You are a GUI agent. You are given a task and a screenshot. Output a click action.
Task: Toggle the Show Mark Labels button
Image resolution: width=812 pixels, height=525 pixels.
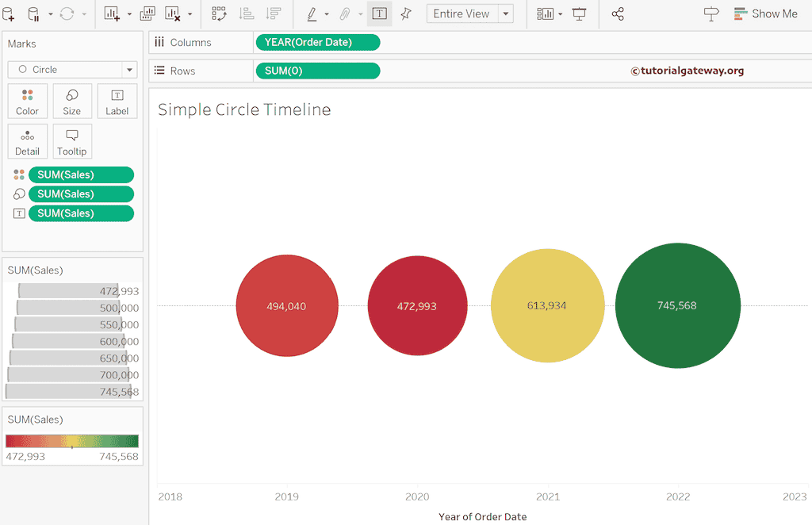click(x=379, y=14)
